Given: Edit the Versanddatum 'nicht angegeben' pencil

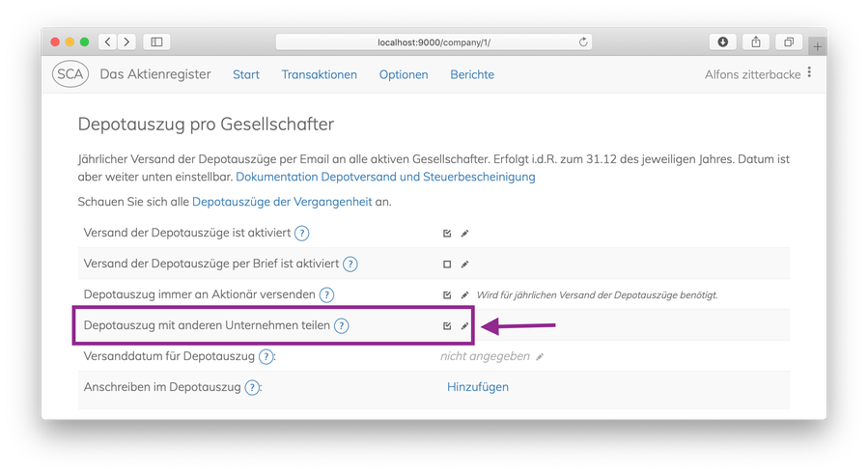Looking at the screenshot, I should click(540, 356).
